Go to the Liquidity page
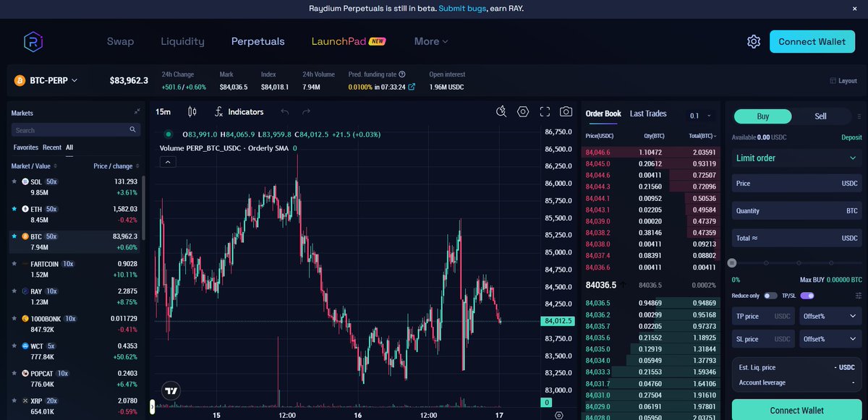The width and height of the screenshot is (868, 420). point(182,41)
